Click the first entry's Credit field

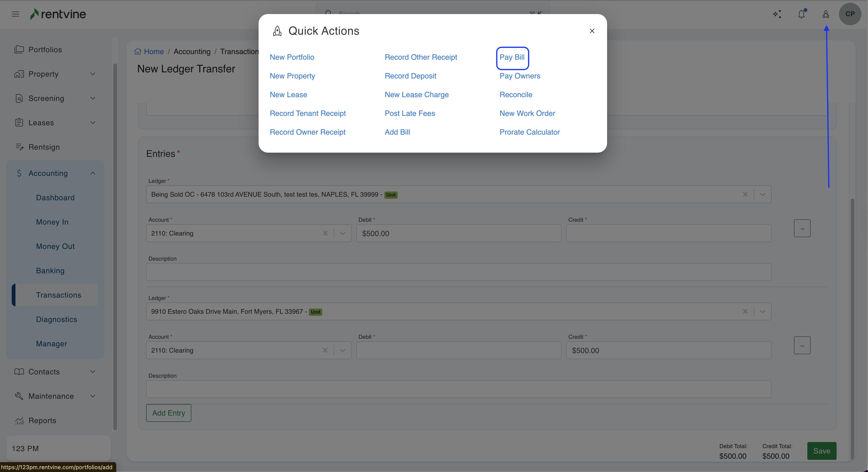(x=668, y=233)
